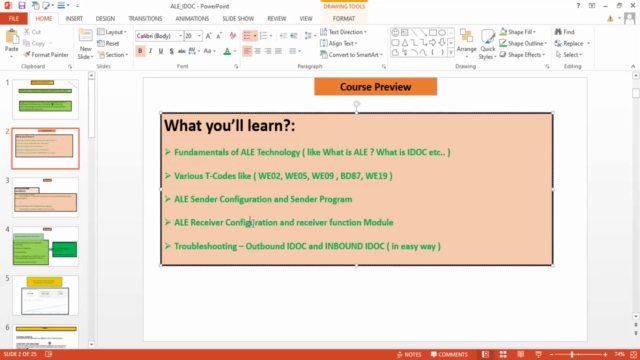Screen dimensions: 640x360
Task: Increase list indent level
Action: 294,36
